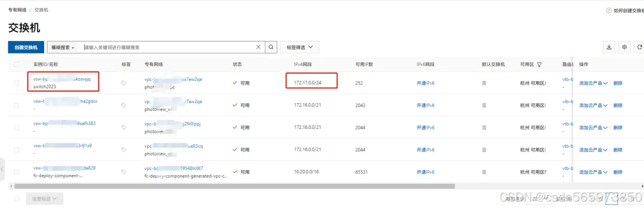Open the switch ID link above switch2023
644x209 pixels.
(62, 79)
